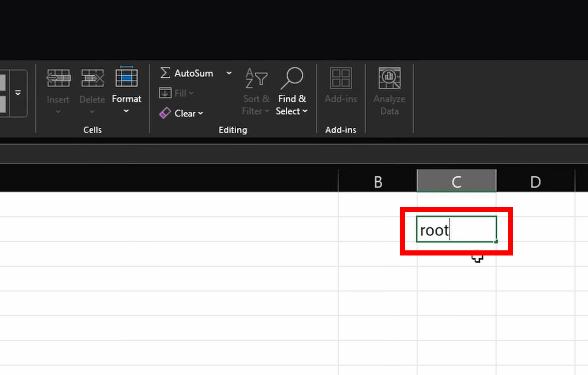Click the Sort & Filter icon
The width and height of the screenshot is (588, 375).
coord(256,78)
